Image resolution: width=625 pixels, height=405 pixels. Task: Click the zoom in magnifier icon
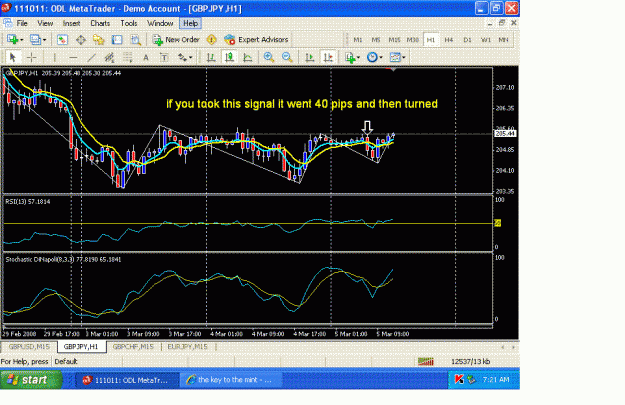269,57
